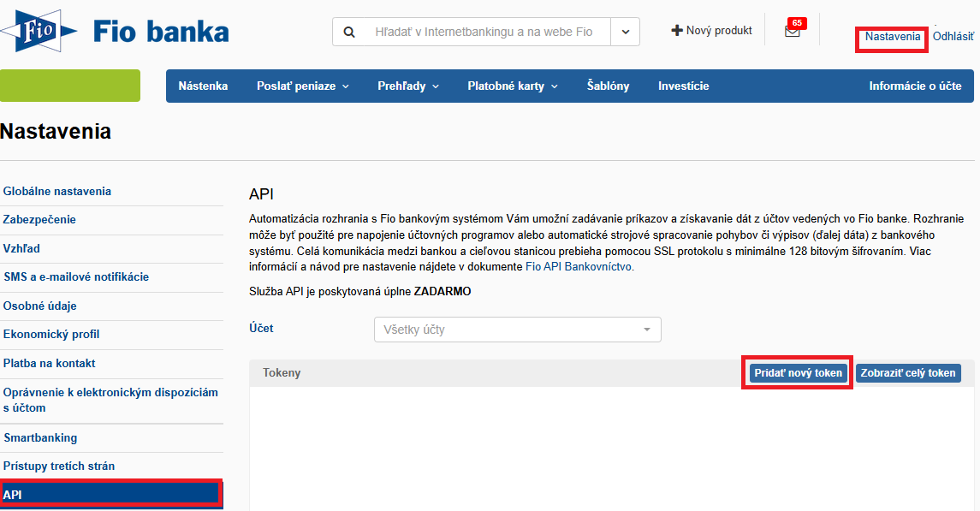Open the Fio API Bankovníctvo link
Viewport: 980px width, 511px height.
pos(579,267)
